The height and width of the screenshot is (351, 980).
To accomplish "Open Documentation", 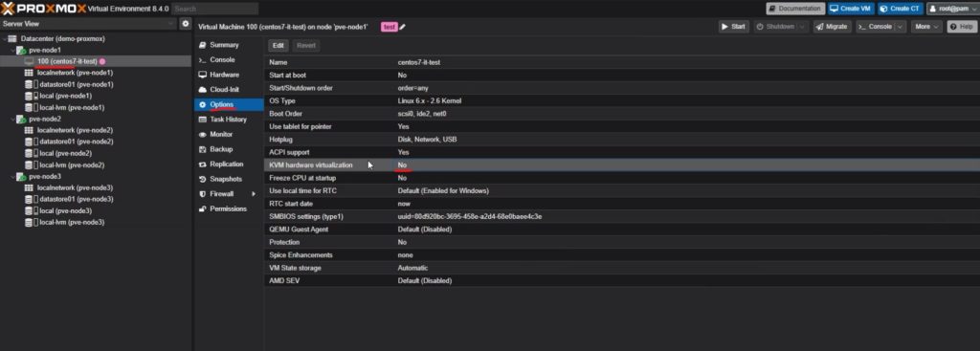I will tap(795, 9).
